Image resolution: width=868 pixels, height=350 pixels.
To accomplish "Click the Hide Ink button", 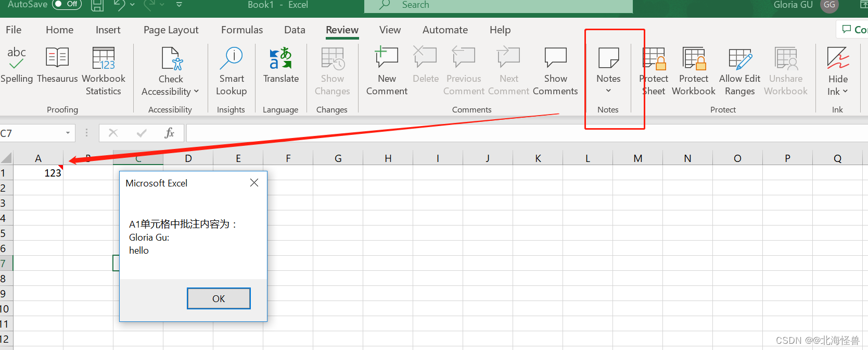I will 838,71.
